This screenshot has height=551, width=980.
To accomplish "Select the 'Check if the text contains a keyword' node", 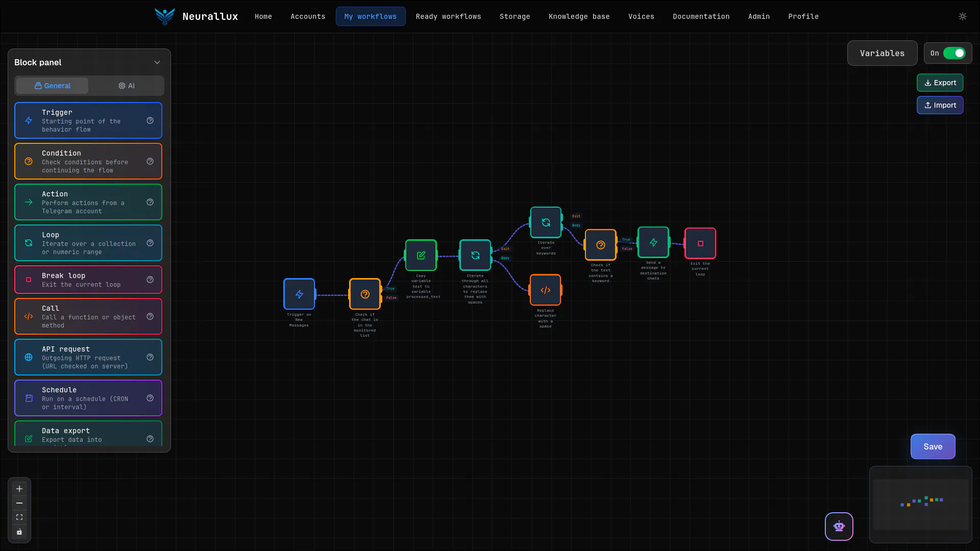I will [601, 245].
